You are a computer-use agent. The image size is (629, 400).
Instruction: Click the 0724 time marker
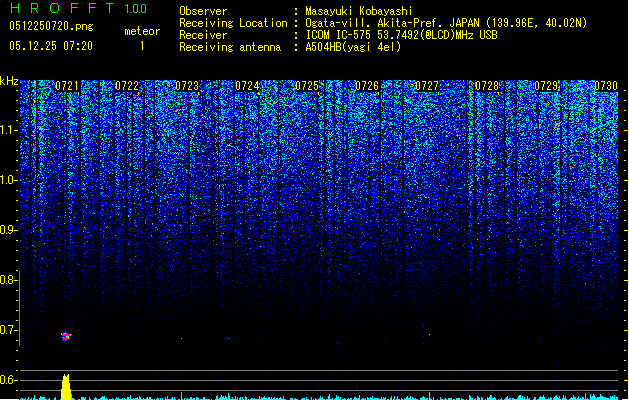point(247,86)
